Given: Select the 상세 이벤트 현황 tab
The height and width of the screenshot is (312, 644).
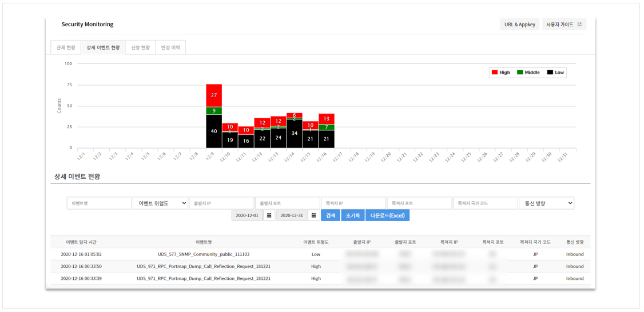Looking at the screenshot, I should click(103, 47).
